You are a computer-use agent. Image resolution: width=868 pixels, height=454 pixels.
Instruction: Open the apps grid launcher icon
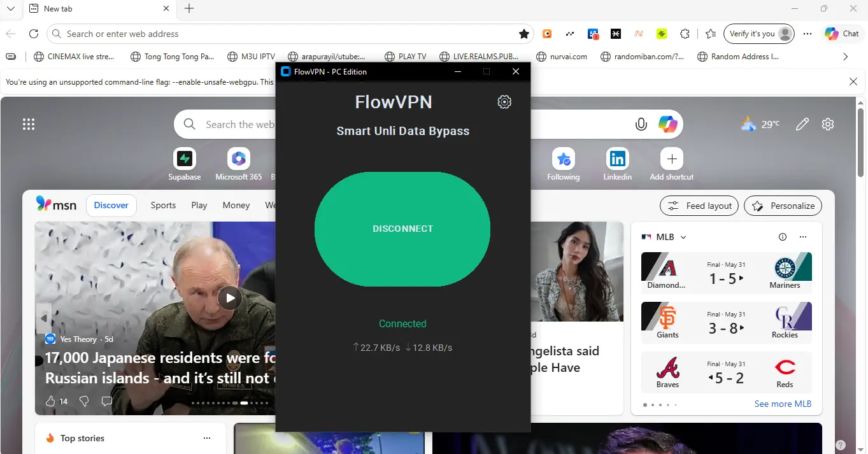pos(29,124)
